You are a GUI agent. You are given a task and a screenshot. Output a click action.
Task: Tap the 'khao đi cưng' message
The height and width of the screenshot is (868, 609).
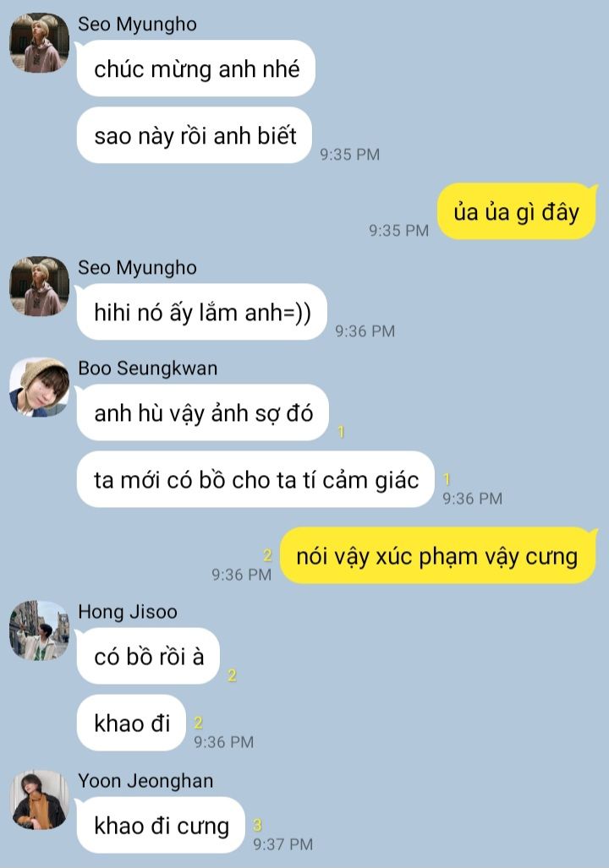coord(161,825)
